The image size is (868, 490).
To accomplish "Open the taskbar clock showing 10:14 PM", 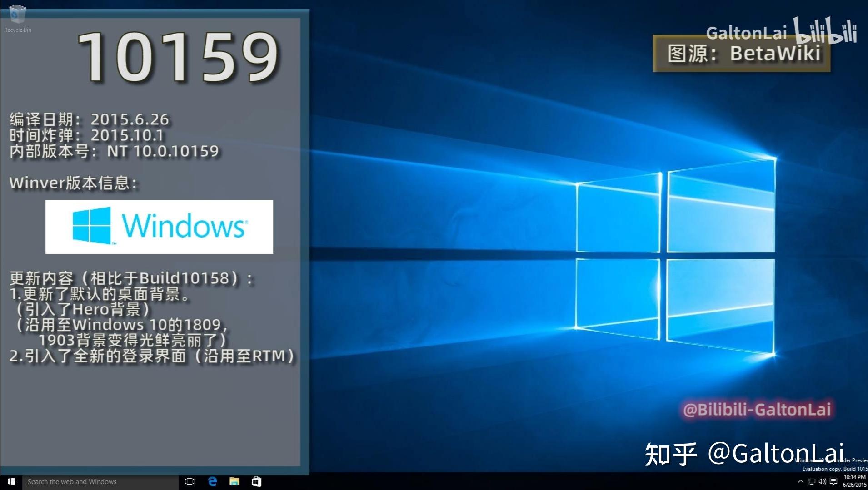I will pos(854,481).
